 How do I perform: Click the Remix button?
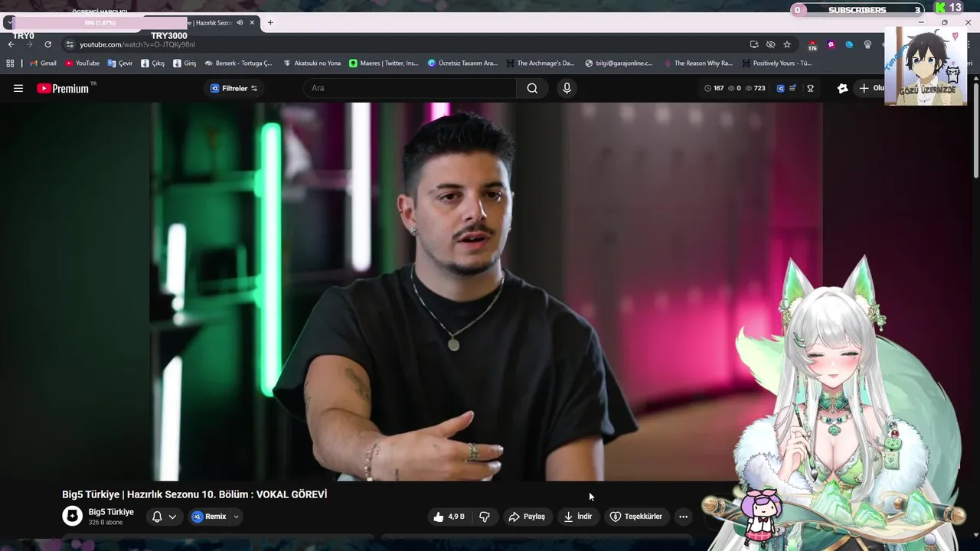(x=209, y=517)
